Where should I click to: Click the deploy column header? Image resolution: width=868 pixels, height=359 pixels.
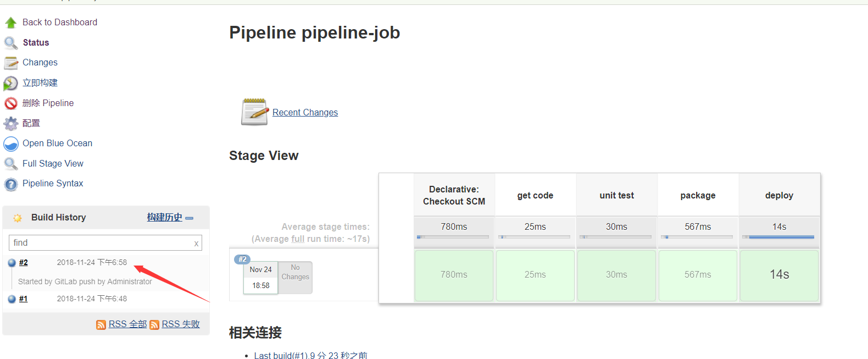779,195
